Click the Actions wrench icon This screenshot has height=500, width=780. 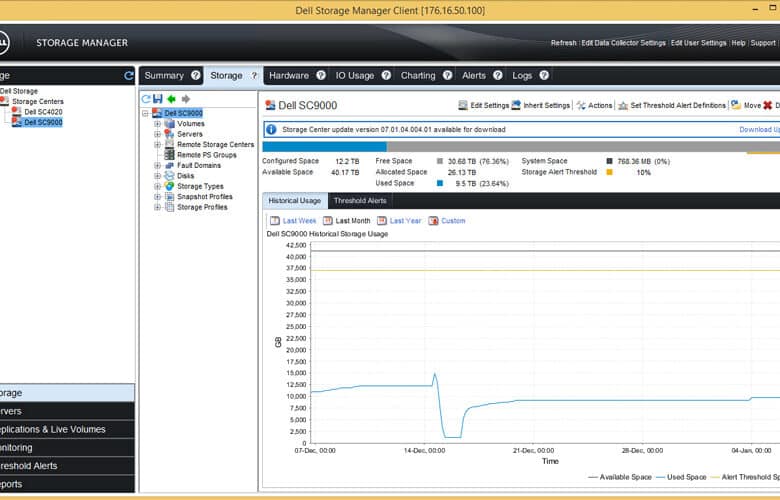581,105
